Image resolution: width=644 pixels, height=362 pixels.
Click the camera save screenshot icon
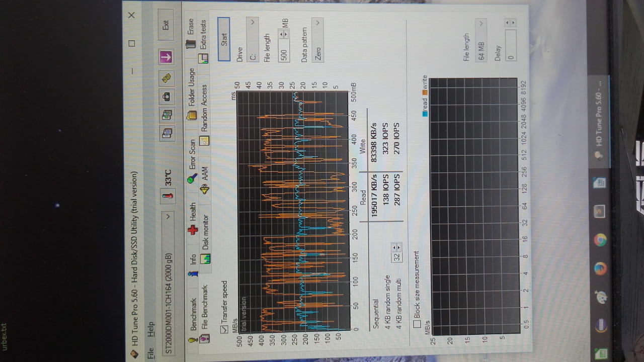pyautogui.click(x=167, y=96)
